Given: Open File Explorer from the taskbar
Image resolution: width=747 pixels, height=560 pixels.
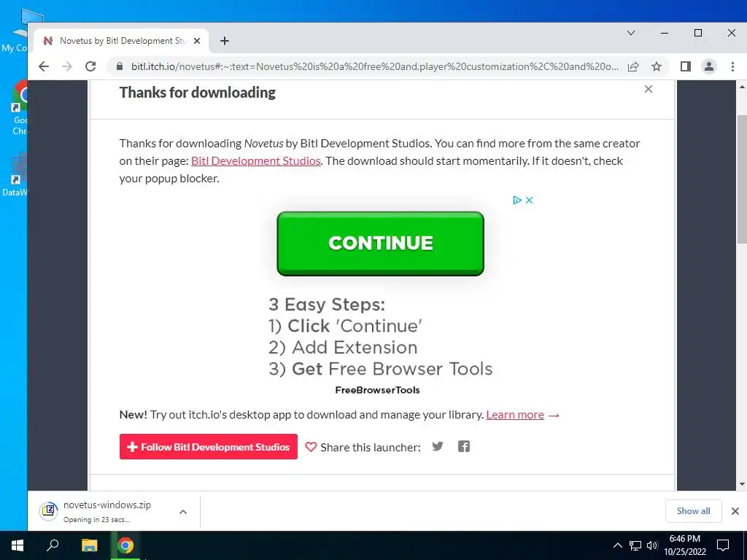Looking at the screenshot, I should click(x=89, y=545).
